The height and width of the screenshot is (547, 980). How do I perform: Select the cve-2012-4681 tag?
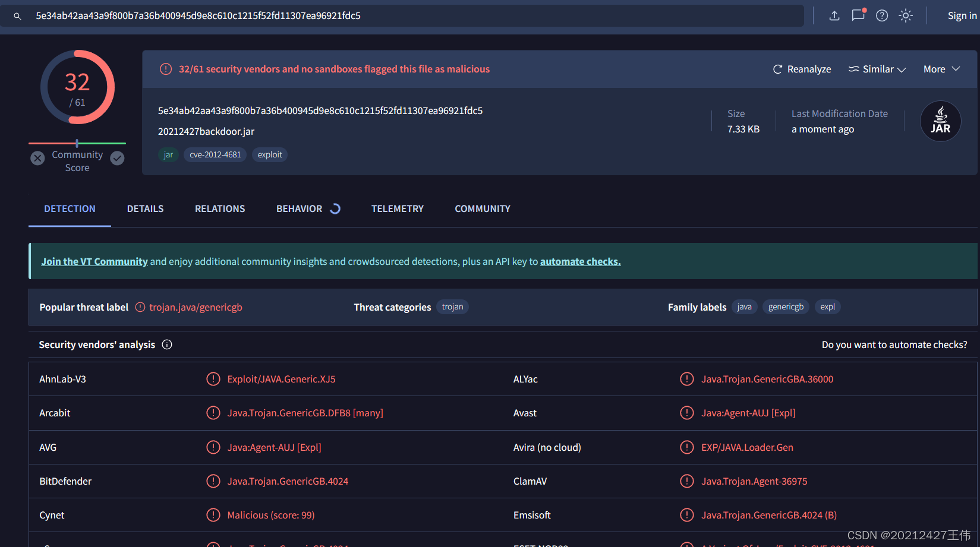coord(215,154)
